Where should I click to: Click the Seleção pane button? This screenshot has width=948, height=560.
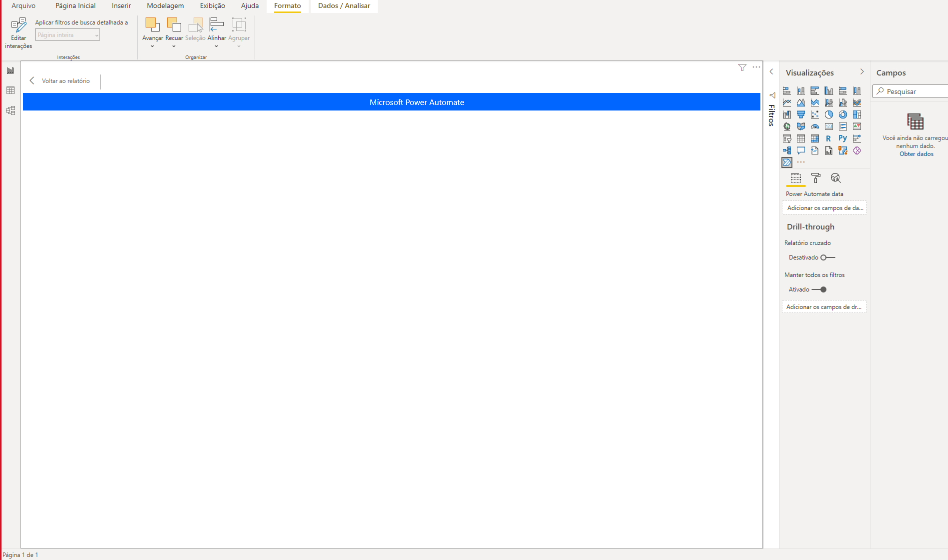pyautogui.click(x=195, y=29)
